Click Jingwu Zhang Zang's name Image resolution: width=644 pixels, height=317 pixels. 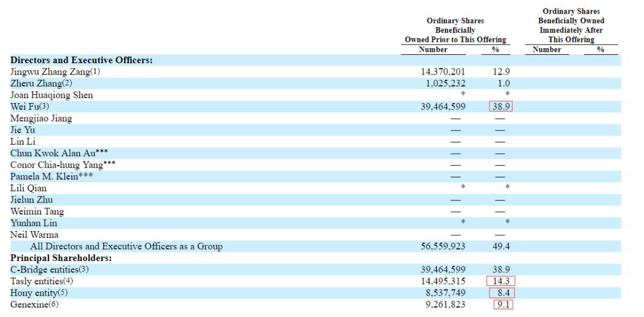49,72
